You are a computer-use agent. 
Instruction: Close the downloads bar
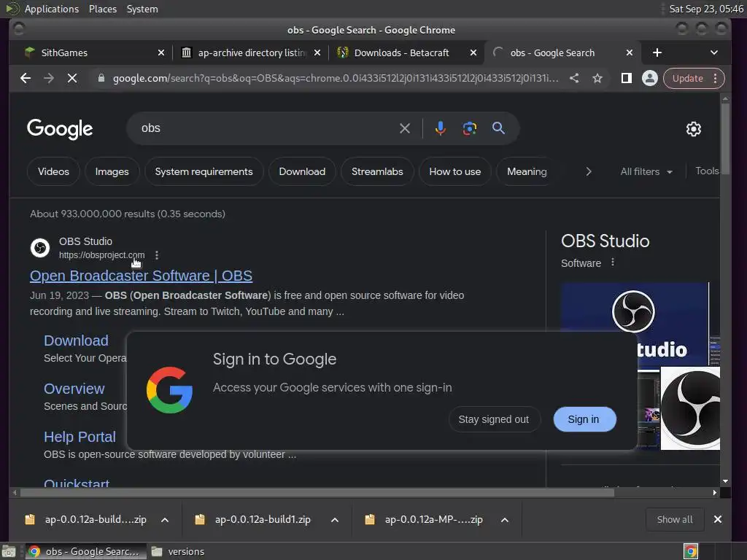(718, 519)
